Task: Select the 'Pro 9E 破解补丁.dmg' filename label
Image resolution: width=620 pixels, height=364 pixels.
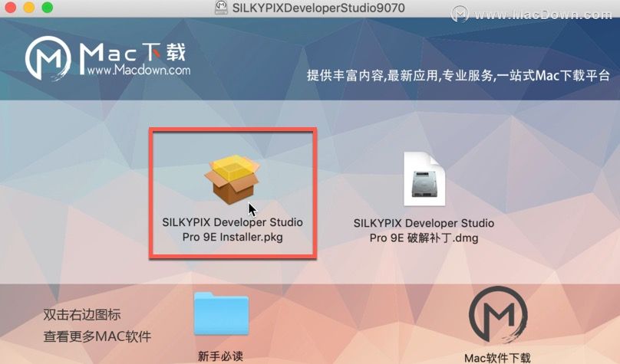Action: click(424, 238)
